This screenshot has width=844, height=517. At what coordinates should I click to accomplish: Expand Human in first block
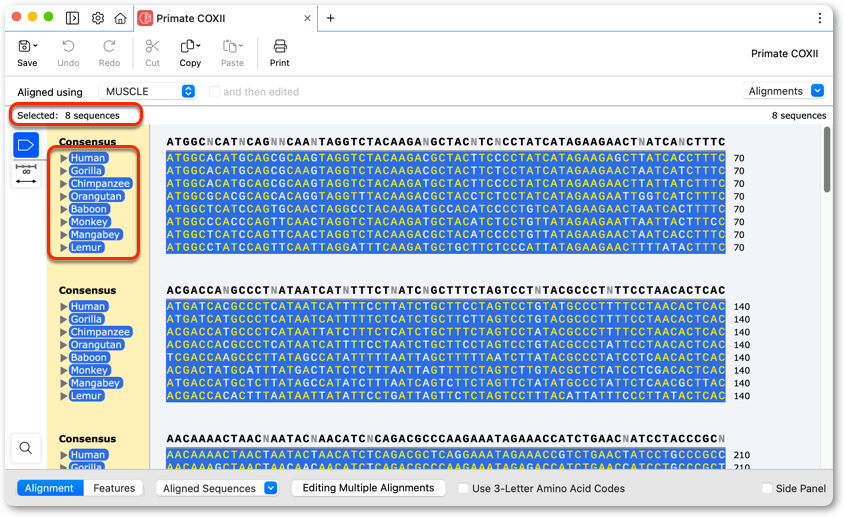click(64, 158)
